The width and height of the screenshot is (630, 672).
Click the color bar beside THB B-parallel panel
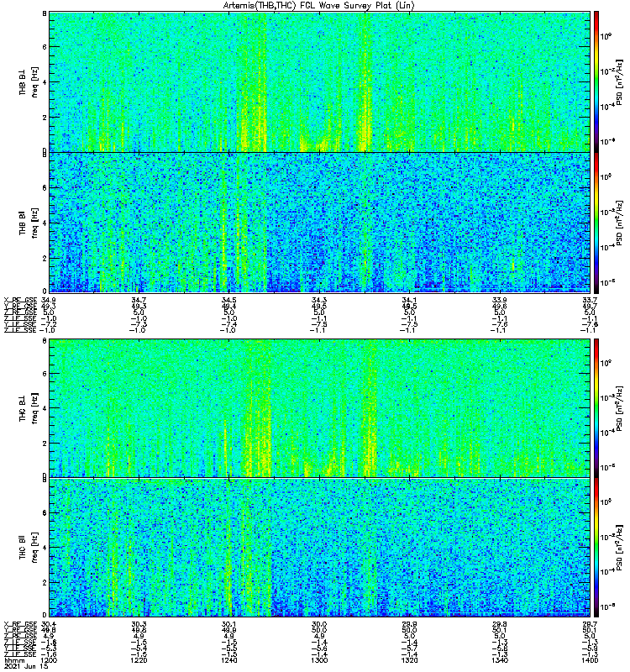click(596, 223)
